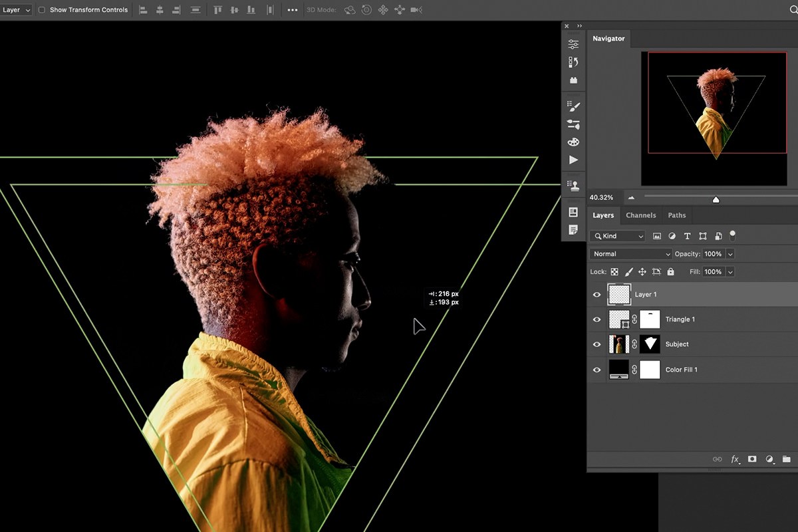Align right edges in options bar
Viewport: 798px width, 532px height.
coord(176,10)
